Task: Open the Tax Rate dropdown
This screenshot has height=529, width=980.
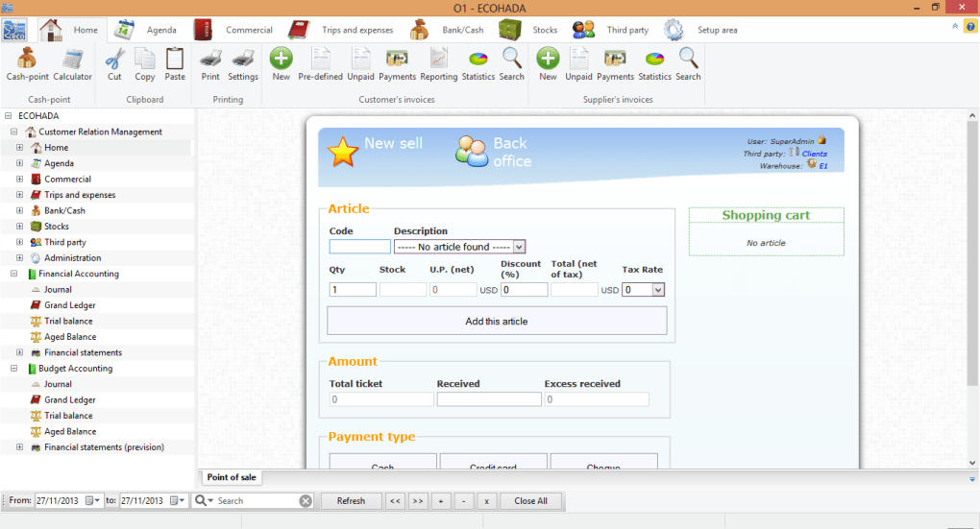Action: point(658,289)
